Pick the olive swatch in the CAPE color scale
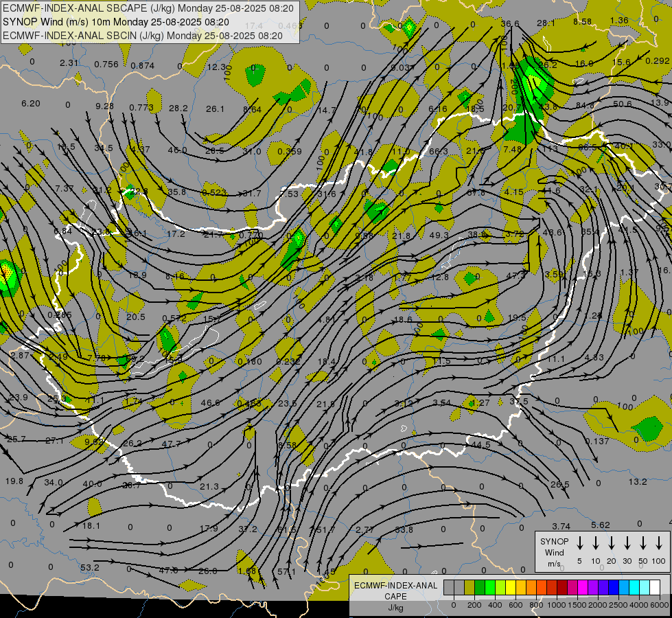This screenshot has height=618, width=672. click(x=470, y=587)
